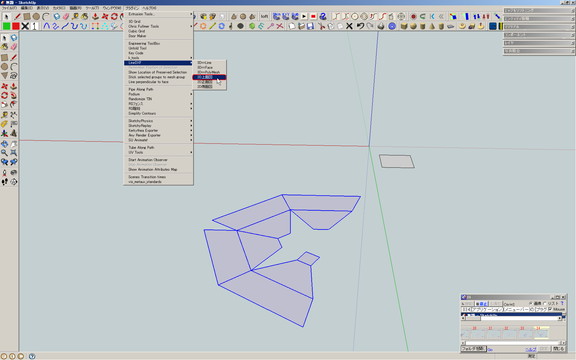Image resolution: width=576 pixels, height=360 pixels.
Task: Choose the Eraser tool in top toolbar
Action: pyautogui.click(x=66, y=17)
